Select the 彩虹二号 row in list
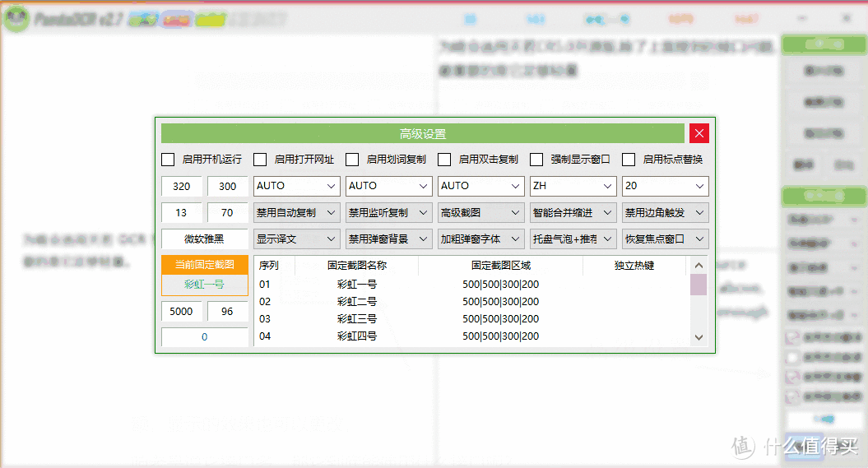The width and height of the screenshot is (868, 468). pos(356,302)
